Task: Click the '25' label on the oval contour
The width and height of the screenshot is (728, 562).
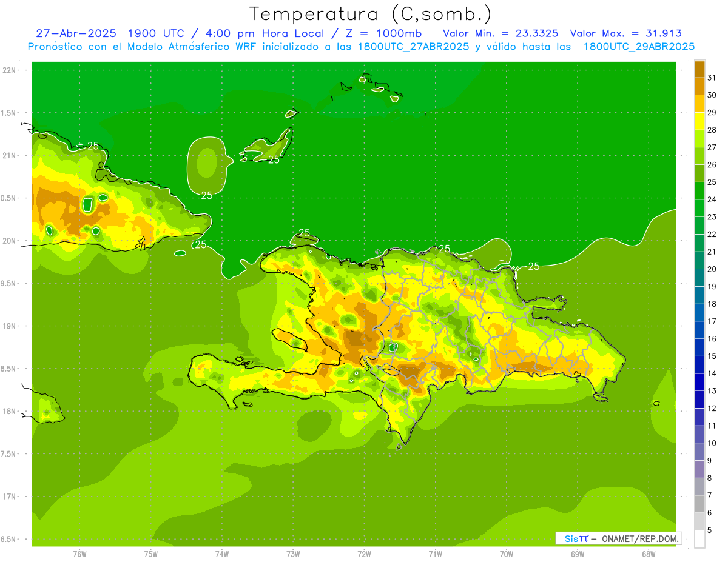Action: coord(207,195)
